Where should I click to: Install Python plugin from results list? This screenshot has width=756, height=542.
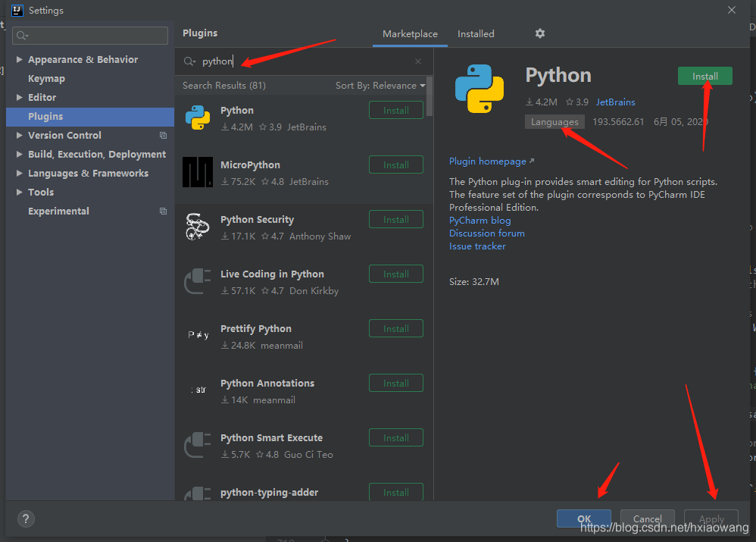point(396,110)
